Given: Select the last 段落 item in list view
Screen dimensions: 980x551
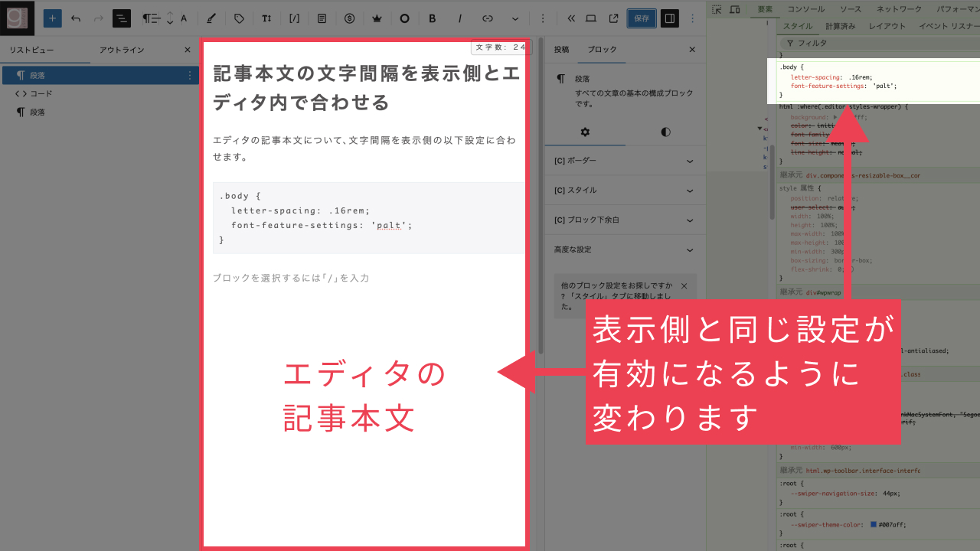Looking at the screenshot, I should click(100, 112).
